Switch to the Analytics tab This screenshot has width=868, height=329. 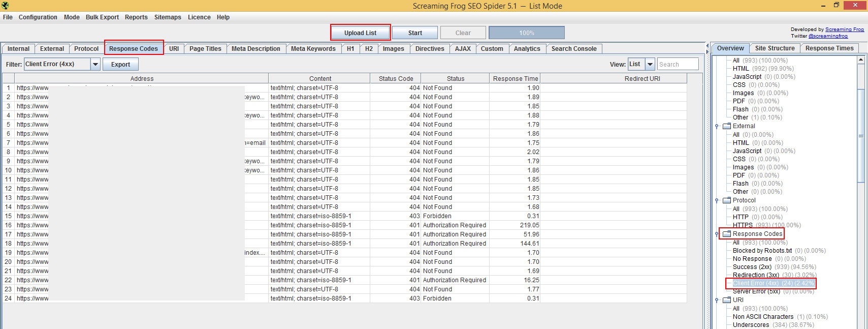(527, 49)
